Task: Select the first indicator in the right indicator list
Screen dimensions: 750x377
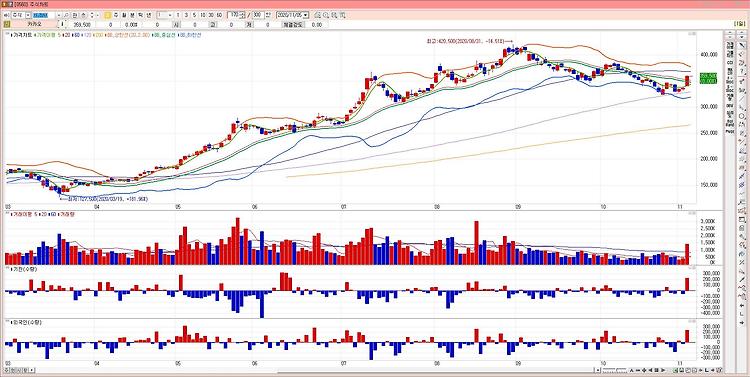Action: pyautogui.click(x=730, y=45)
